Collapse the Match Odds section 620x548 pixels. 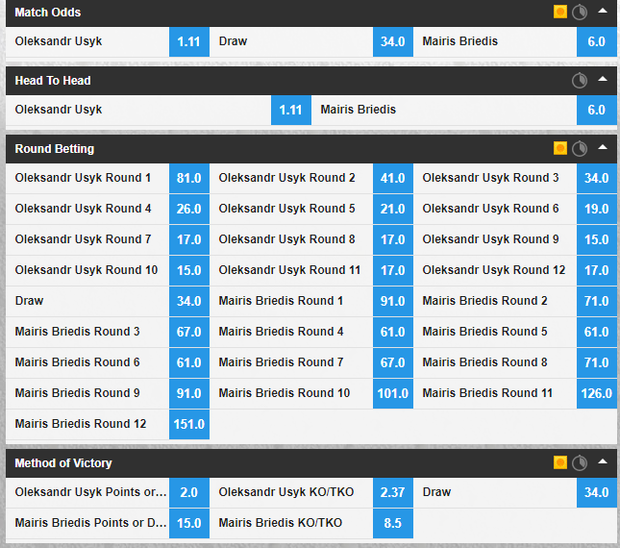[x=602, y=12]
